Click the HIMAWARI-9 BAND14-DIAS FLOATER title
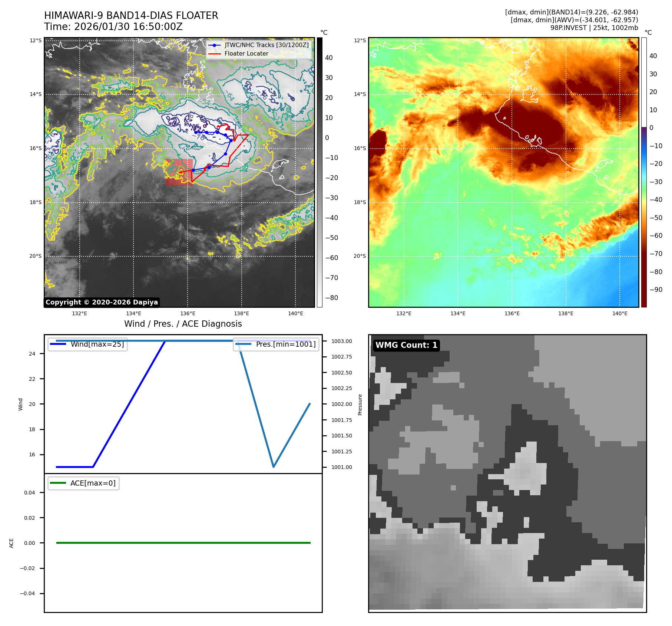This screenshot has height=626, width=672. click(x=131, y=16)
